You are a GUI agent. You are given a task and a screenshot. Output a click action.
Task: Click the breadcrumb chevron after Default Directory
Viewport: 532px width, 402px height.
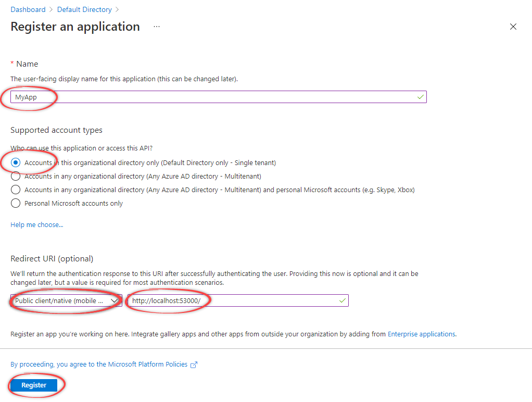pyautogui.click(x=117, y=9)
